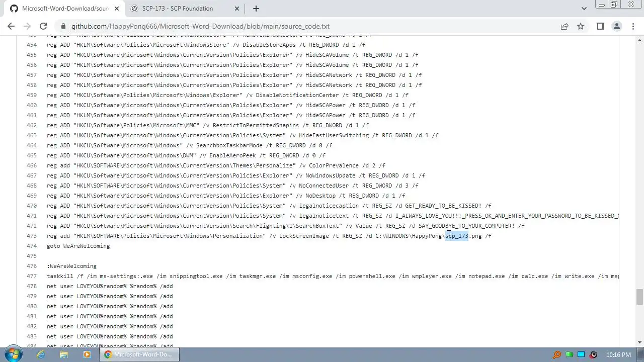This screenshot has width=644, height=362.
Task: Click 'ColorPrevalence' on line 466
Action: pos(334,165)
